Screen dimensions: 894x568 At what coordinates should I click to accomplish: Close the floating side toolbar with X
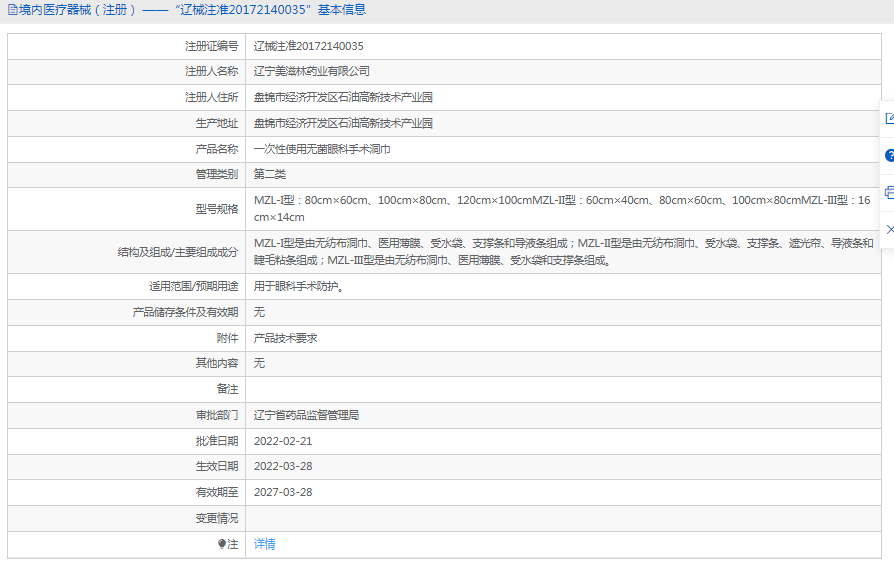point(888,229)
